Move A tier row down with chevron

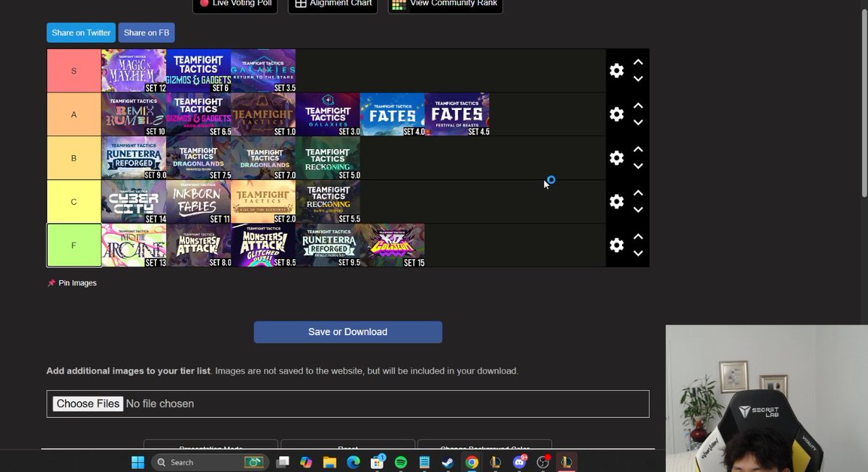point(638,122)
